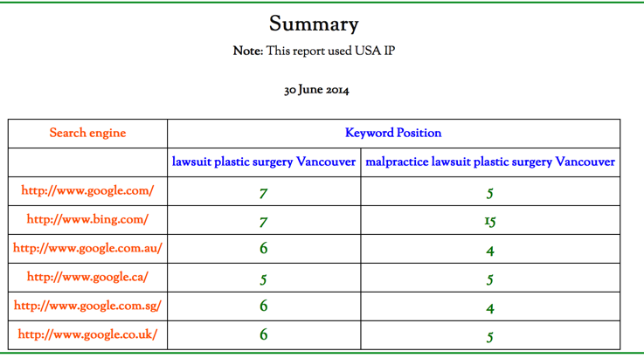Click Bing's position 15 for malpractice keyword
644x358 pixels.
(x=490, y=222)
